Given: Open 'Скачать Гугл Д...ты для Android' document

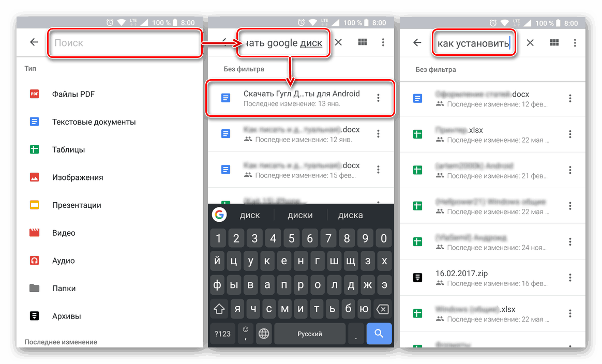Looking at the screenshot, I should point(300,98).
